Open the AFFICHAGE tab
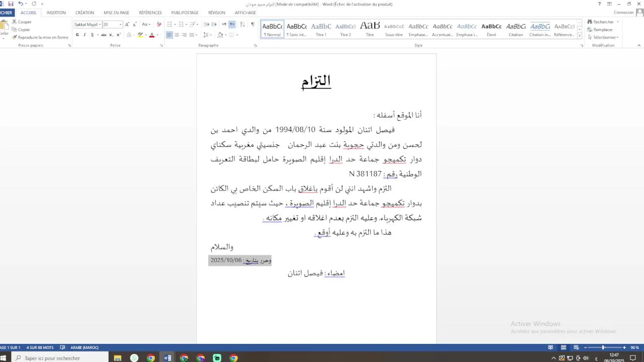Image resolution: width=644 pixels, height=362 pixels. 245,13
